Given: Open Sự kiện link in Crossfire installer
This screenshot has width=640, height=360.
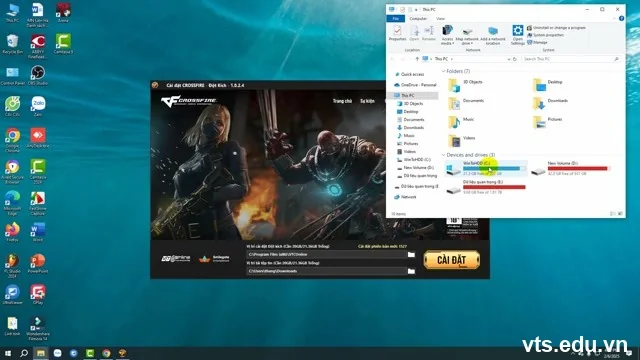Looking at the screenshot, I should tap(367, 101).
